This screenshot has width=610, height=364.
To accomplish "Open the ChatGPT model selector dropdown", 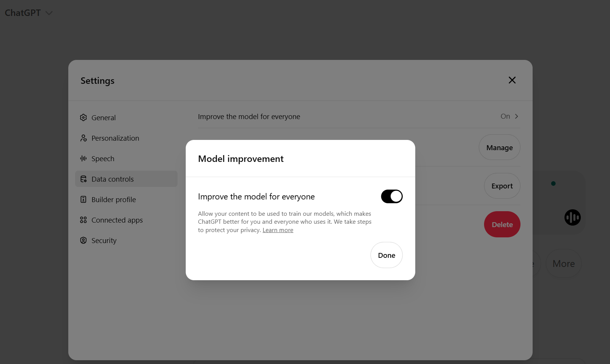I will click(28, 13).
